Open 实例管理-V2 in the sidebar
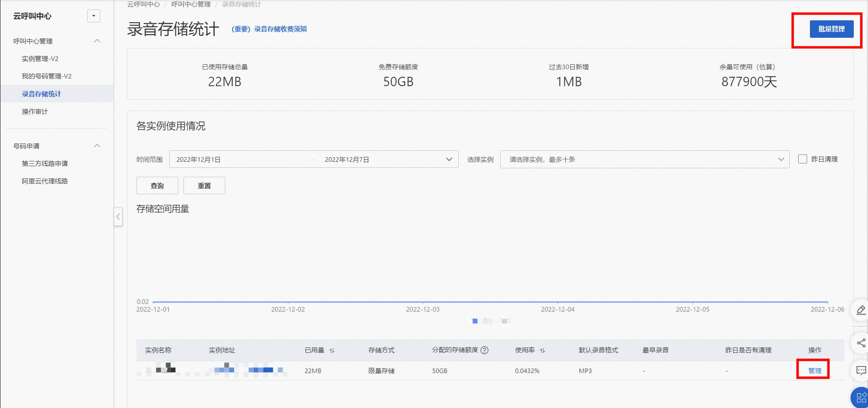Viewport: 868px width, 408px height. pyautogui.click(x=40, y=59)
